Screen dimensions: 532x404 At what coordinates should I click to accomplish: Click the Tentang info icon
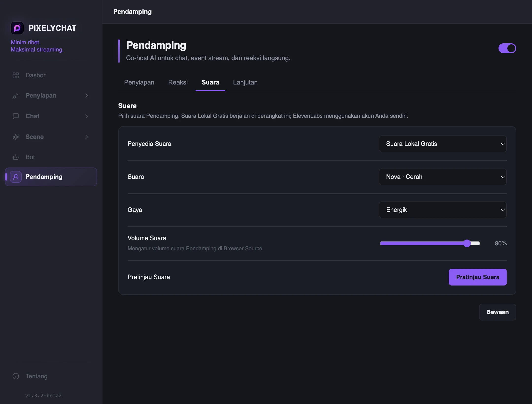[x=16, y=376]
